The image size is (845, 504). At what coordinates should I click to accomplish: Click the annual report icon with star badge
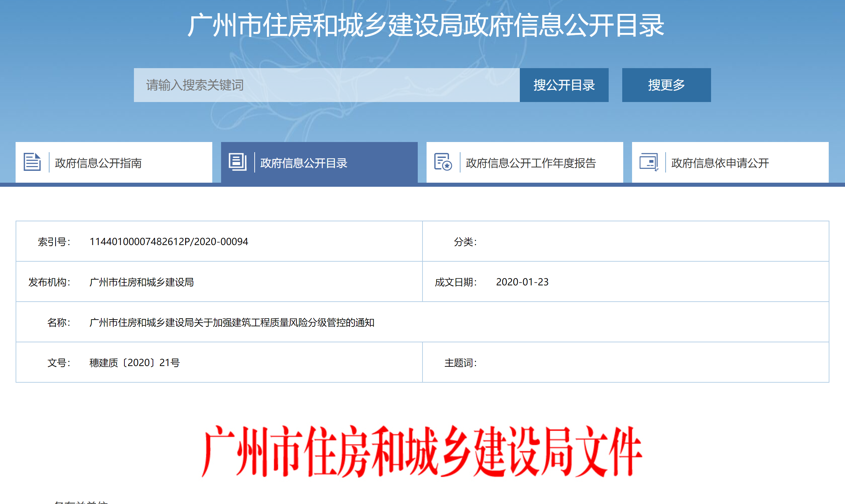[443, 162]
